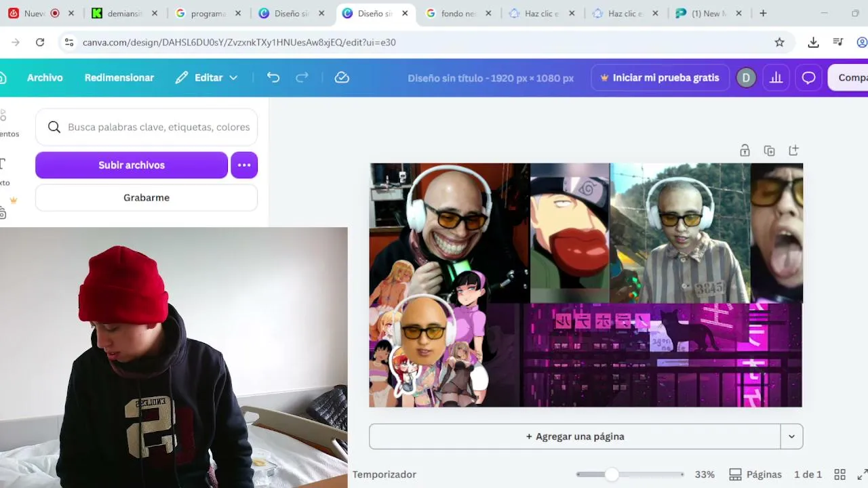Open Chrome downloads
868x488 pixels.
(813, 42)
